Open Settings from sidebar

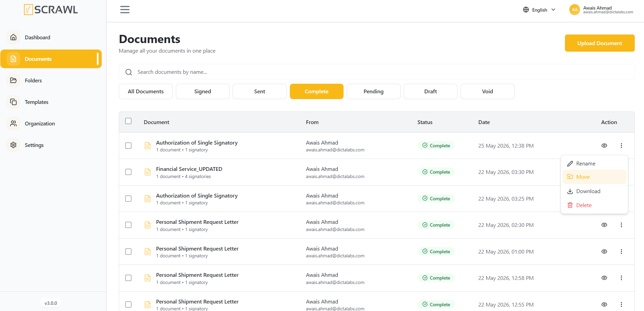point(51,145)
